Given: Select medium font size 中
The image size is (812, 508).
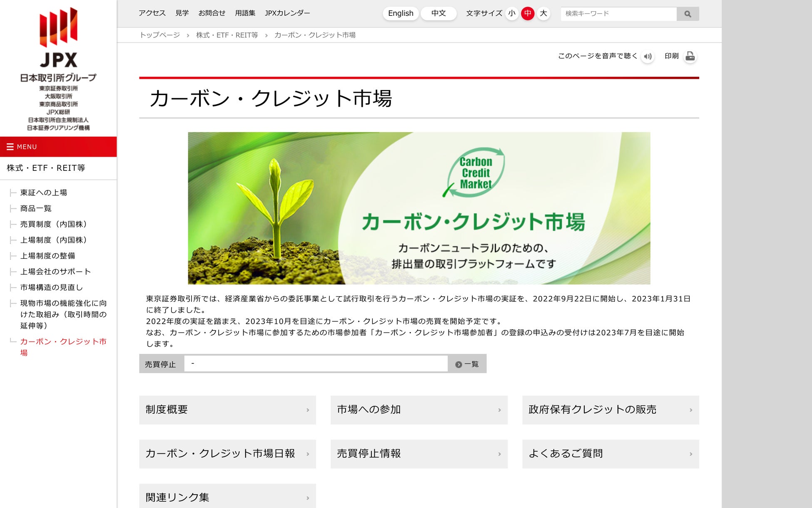Looking at the screenshot, I should pos(528,13).
